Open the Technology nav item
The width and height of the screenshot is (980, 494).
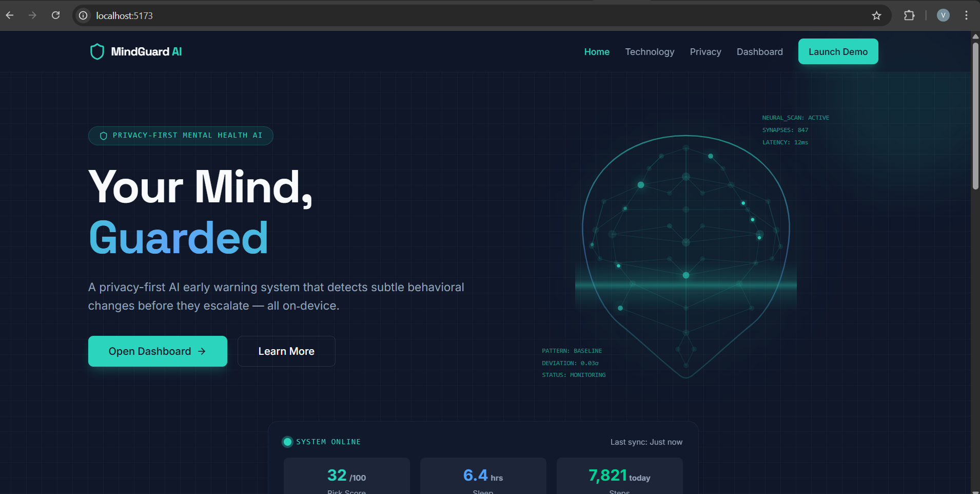pyautogui.click(x=650, y=52)
